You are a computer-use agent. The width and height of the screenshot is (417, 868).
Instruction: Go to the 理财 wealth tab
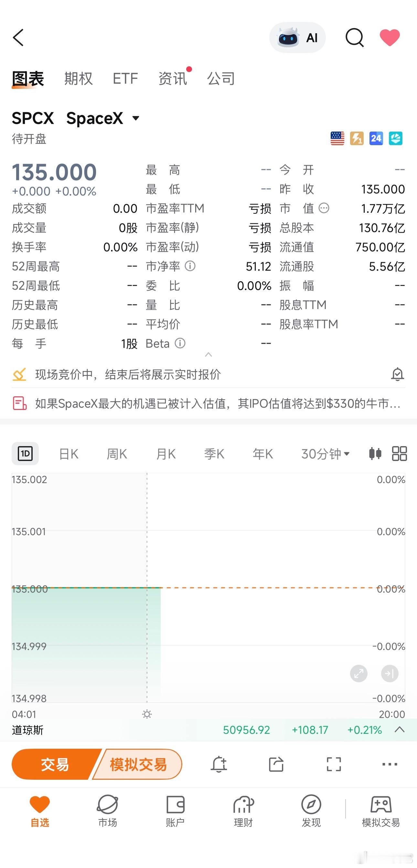click(x=243, y=811)
